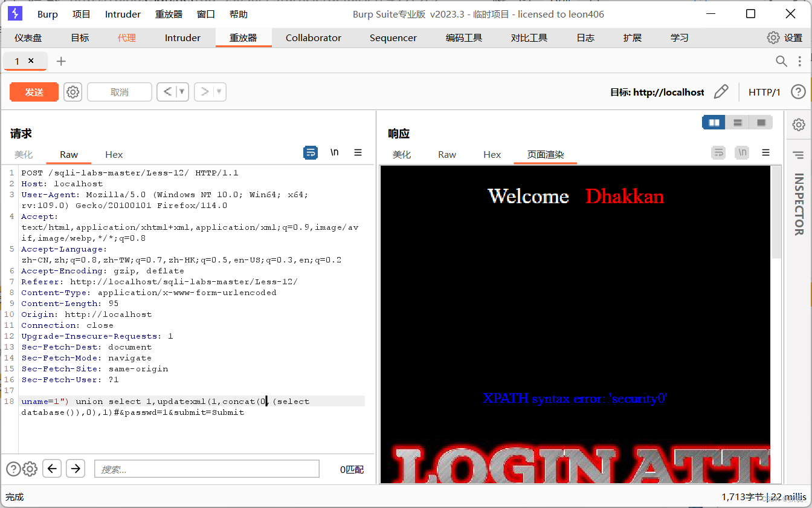
Task: Open forward history dropdown arrow
Action: click(x=219, y=92)
